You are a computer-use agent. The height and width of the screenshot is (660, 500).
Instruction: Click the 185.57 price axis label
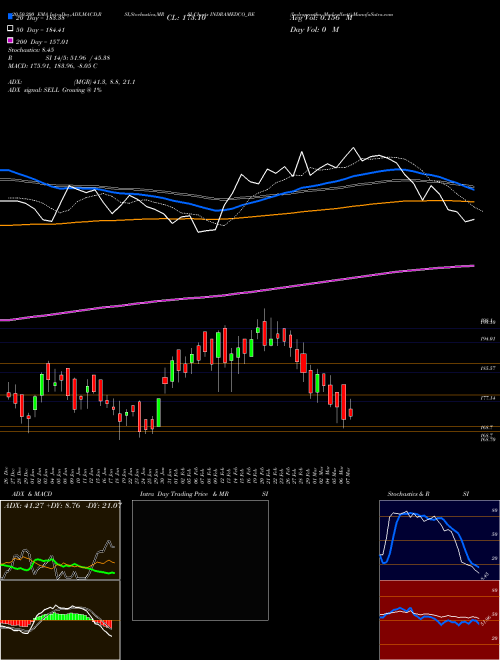pyautogui.click(x=488, y=368)
